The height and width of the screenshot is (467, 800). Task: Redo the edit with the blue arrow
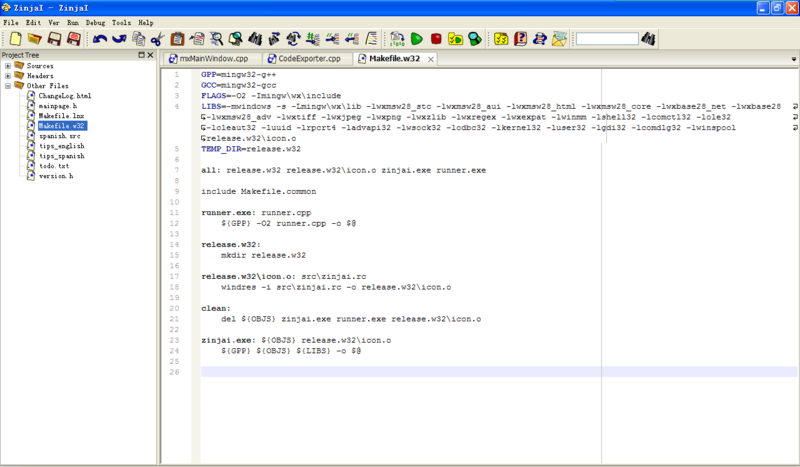click(x=119, y=39)
